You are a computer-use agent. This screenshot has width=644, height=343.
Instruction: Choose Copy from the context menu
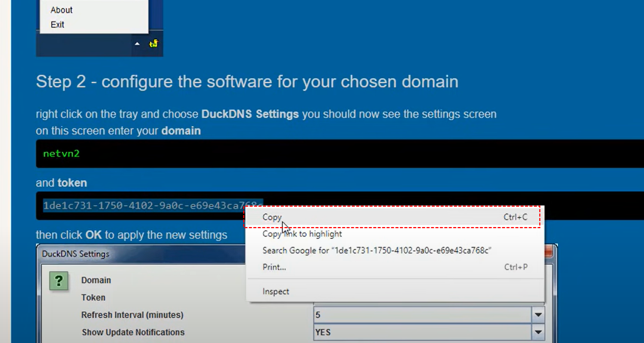pyautogui.click(x=272, y=217)
